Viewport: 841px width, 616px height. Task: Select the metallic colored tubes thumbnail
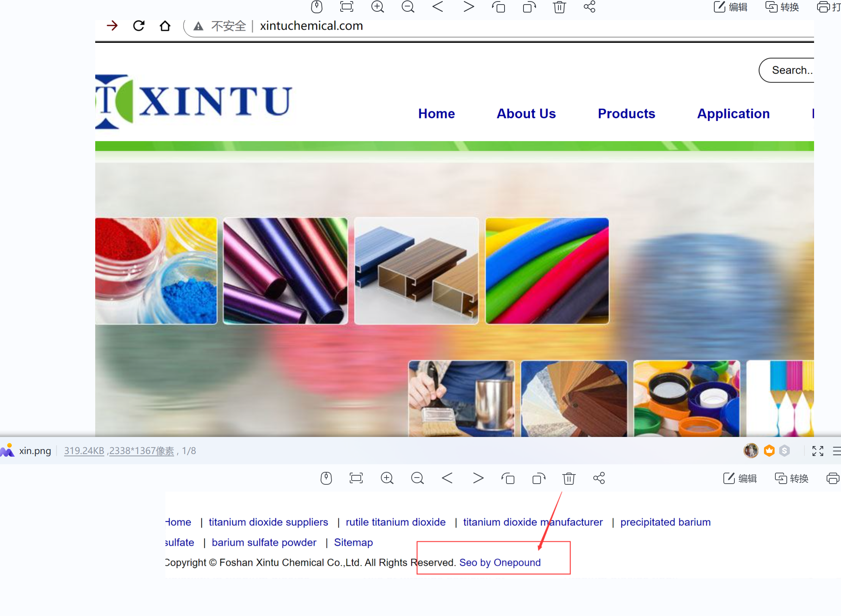click(x=285, y=271)
